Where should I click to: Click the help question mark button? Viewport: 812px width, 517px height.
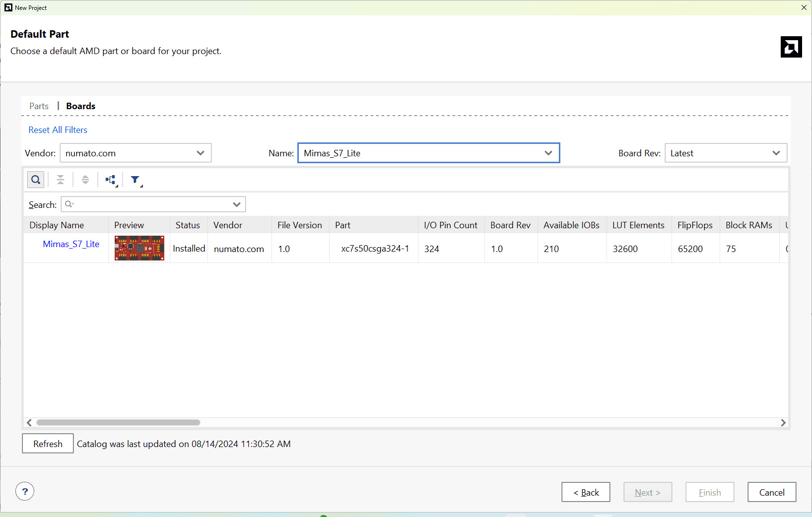coord(25,492)
